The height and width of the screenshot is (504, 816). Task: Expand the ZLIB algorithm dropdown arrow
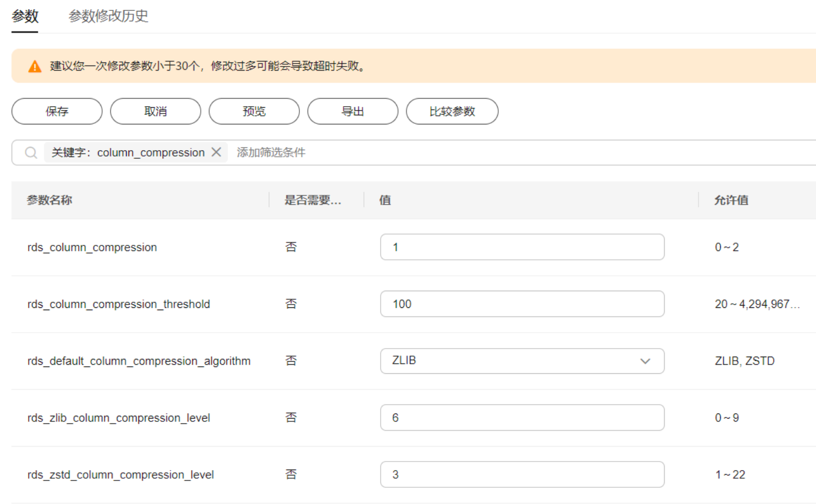click(x=645, y=361)
